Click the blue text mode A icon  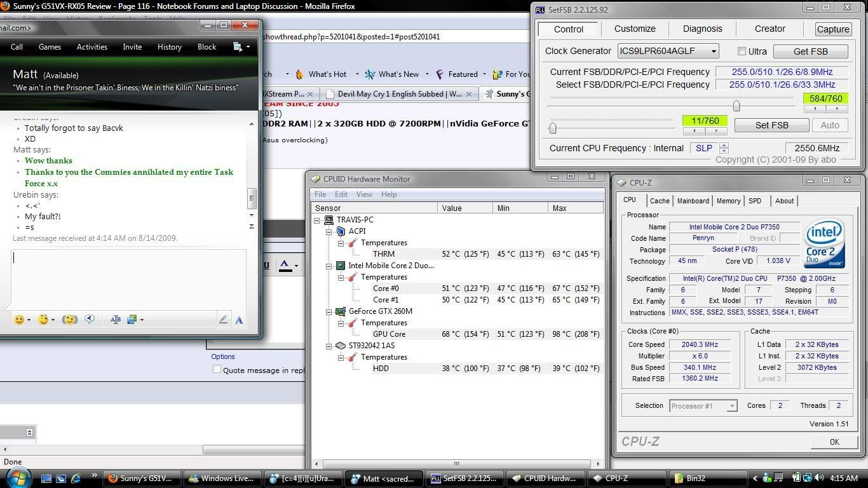point(239,320)
